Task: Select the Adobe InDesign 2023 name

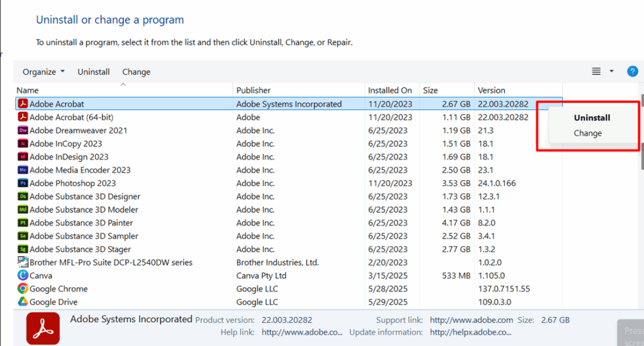Action: pyautogui.click(x=69, y=157)
